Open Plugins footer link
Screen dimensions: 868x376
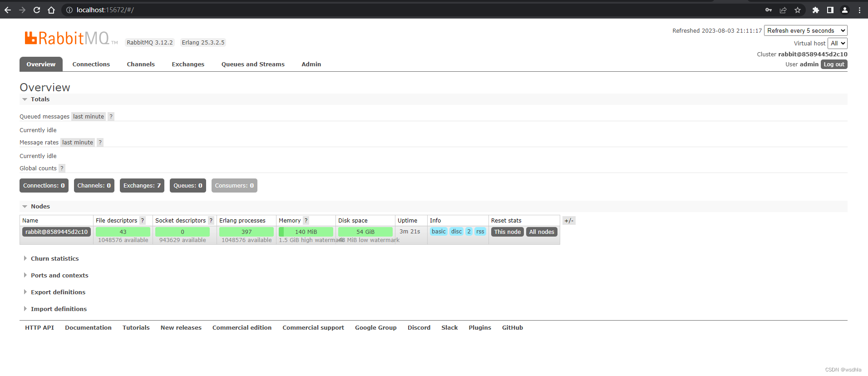(480, 328)
